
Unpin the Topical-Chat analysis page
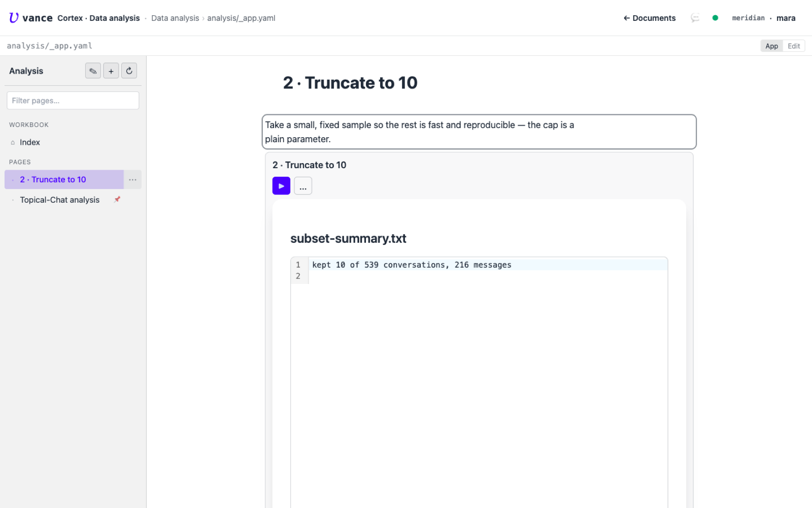click(117, 200)
